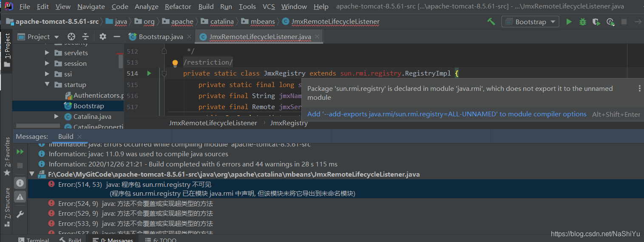Click the Project tree vertical scrollbar

coord(121,61)
